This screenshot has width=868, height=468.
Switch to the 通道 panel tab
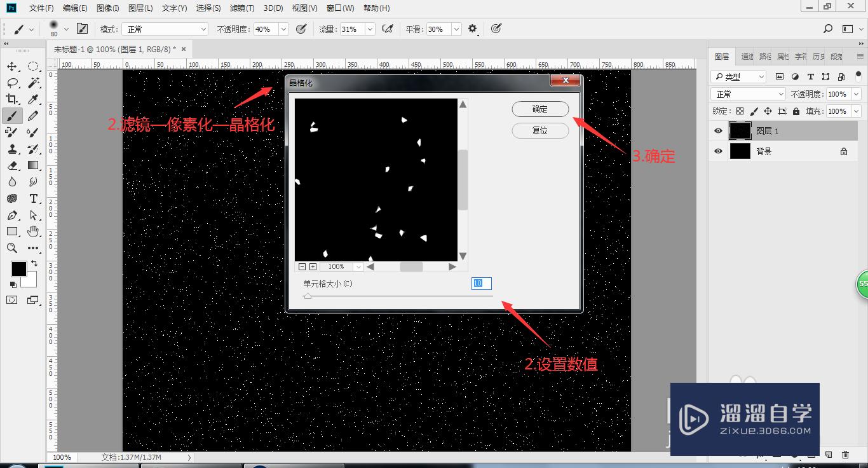[747, 57]
